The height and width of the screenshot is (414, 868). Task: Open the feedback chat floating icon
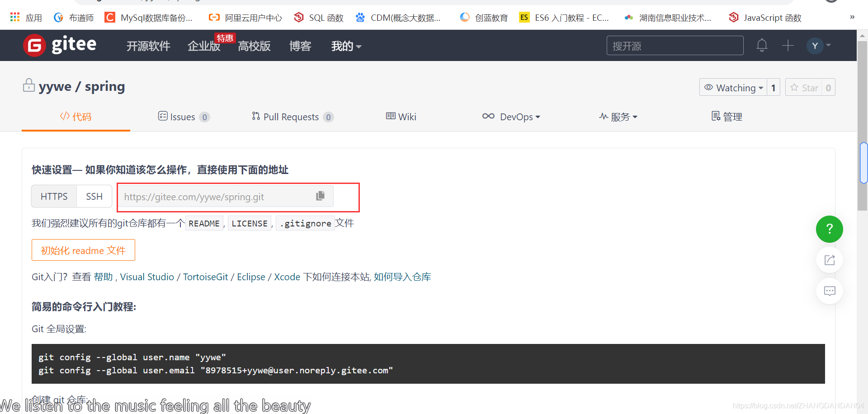pos(829,291)
